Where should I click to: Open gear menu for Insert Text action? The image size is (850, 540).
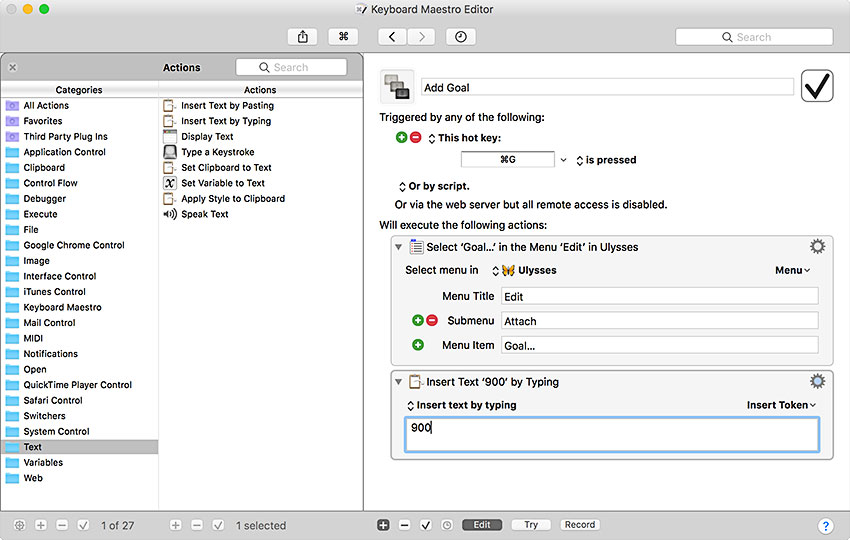tap(817, 381)
